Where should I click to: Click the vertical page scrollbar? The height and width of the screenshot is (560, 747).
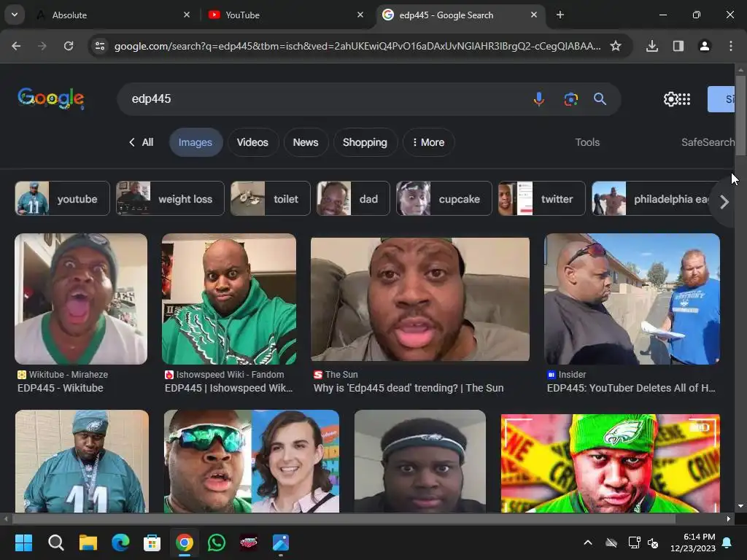click(x=740, y=114)
